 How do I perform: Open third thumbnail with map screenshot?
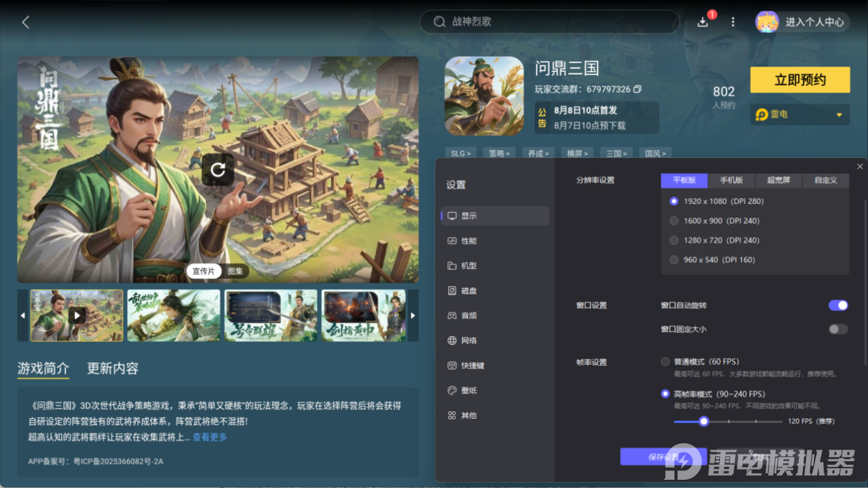[x=271, y=316]
